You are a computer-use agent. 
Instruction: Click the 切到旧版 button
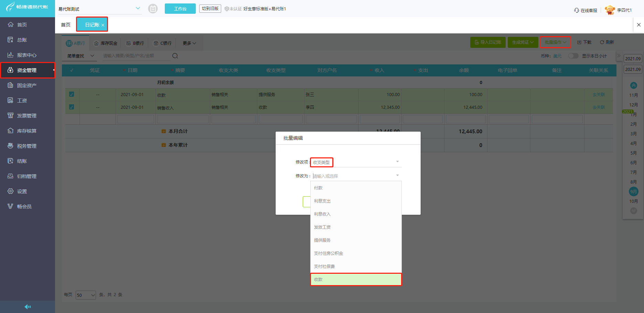click(210, 9)
